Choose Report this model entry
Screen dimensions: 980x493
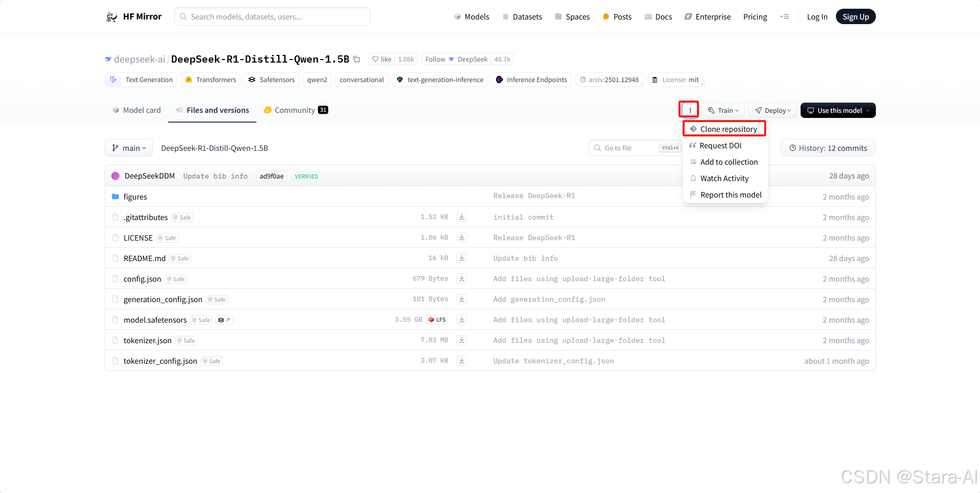pos(726,195)
